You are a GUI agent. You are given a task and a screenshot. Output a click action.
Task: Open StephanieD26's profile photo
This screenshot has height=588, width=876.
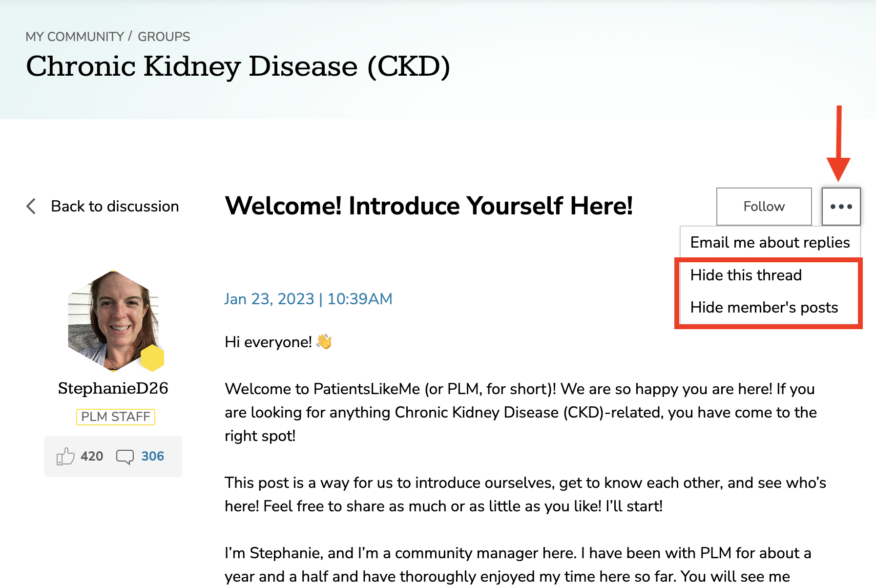[113, 321]
